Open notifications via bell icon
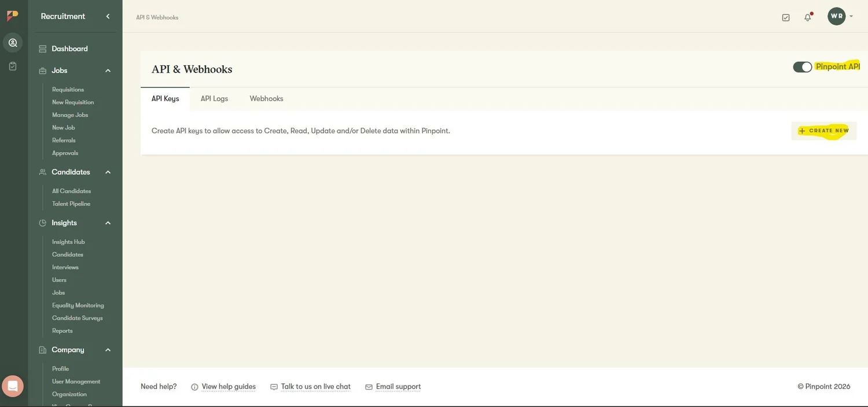The image size is (868, 407). tap(806, 16)
